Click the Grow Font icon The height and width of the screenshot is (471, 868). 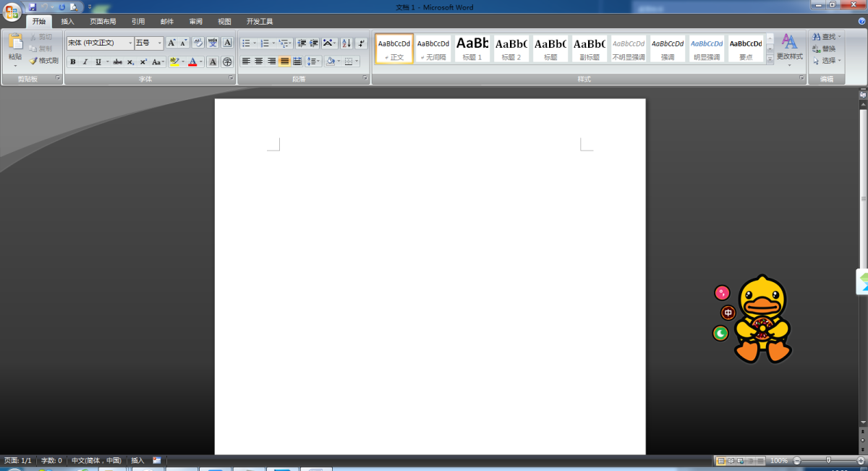tap(171, 43)
